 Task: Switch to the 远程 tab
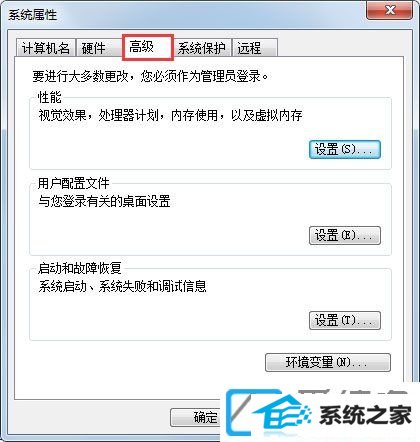click(254, 48)
